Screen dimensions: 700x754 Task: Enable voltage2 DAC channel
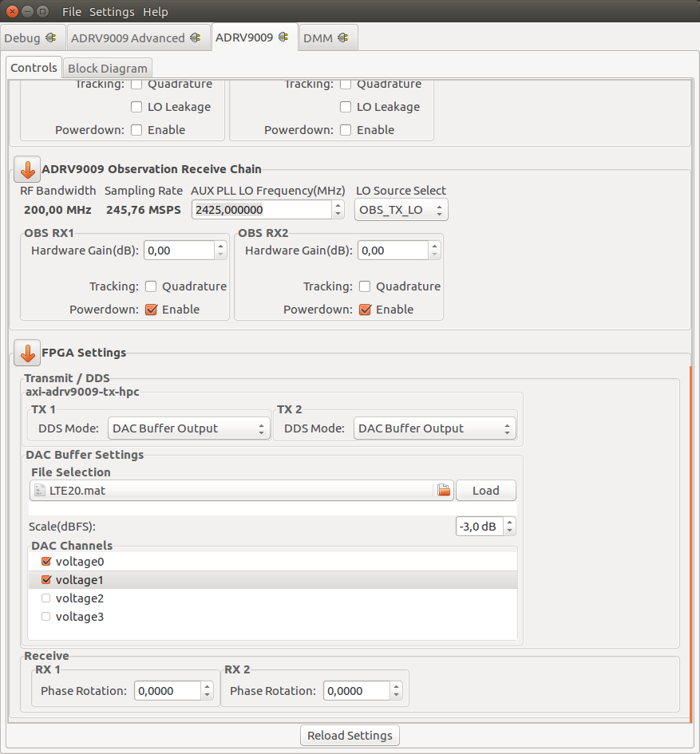[45, 598]
